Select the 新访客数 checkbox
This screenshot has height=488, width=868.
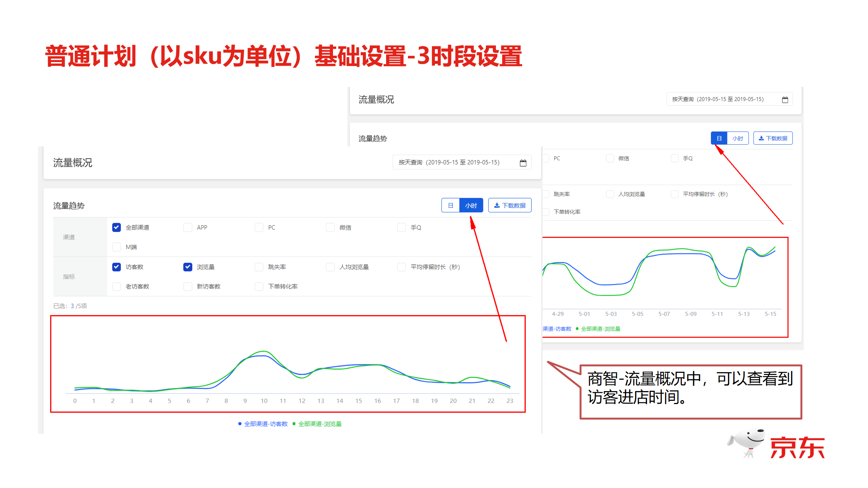pos(187,286)
